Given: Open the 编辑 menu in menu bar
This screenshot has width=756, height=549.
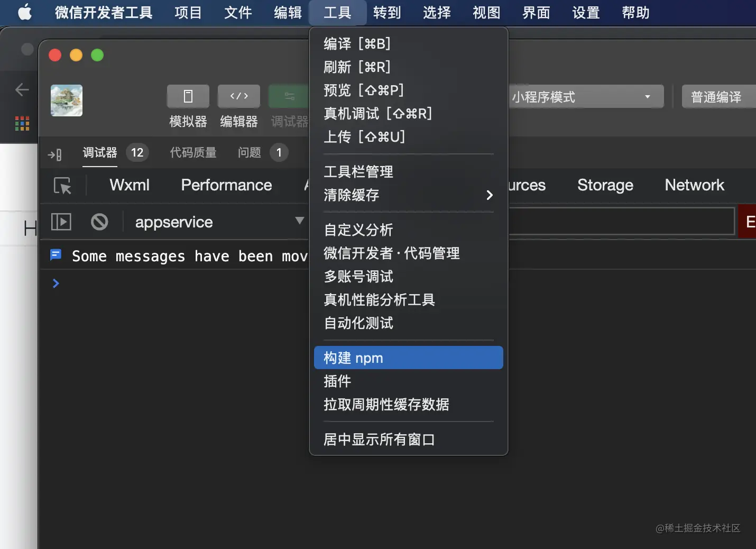Looking at the screenshot, I should (x=288, y=12).
